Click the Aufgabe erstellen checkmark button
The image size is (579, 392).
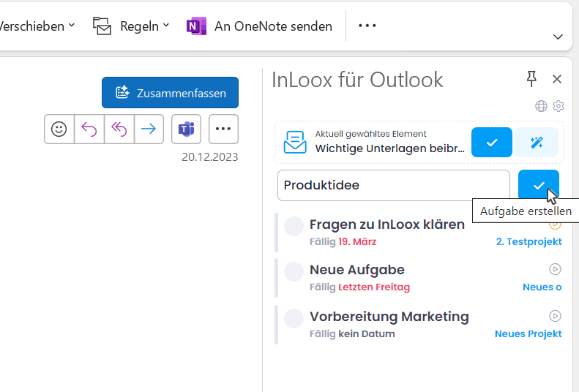point(539,186)
